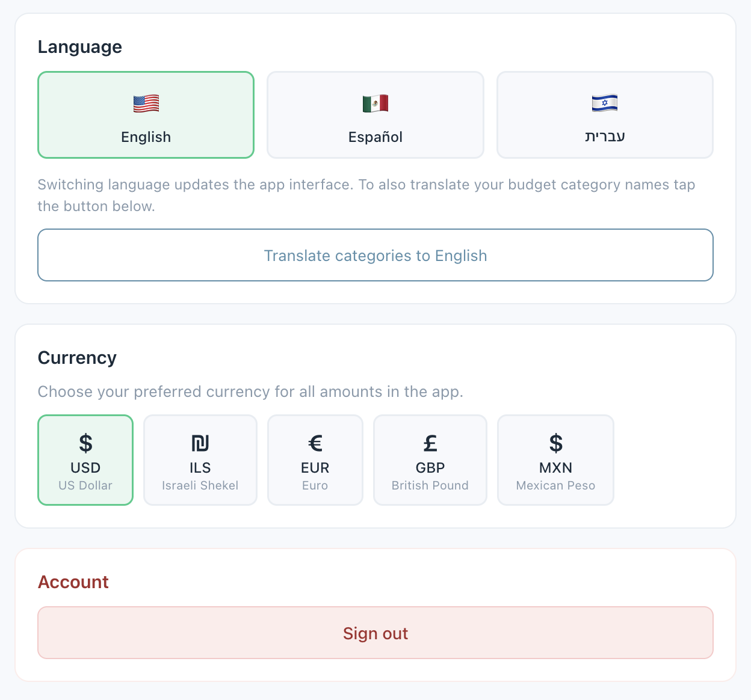
Task: Click the Mexican flag icon
Action: [x=375, y=103]
